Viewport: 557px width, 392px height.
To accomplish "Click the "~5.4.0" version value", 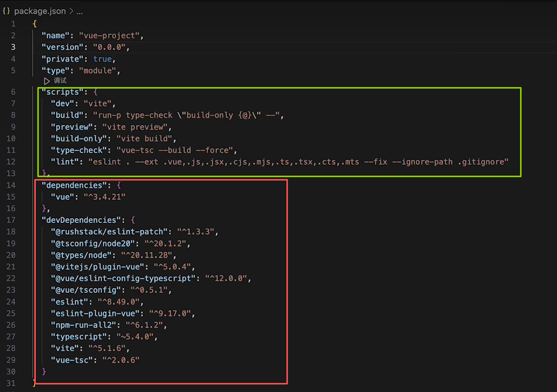I will [135, 337].
